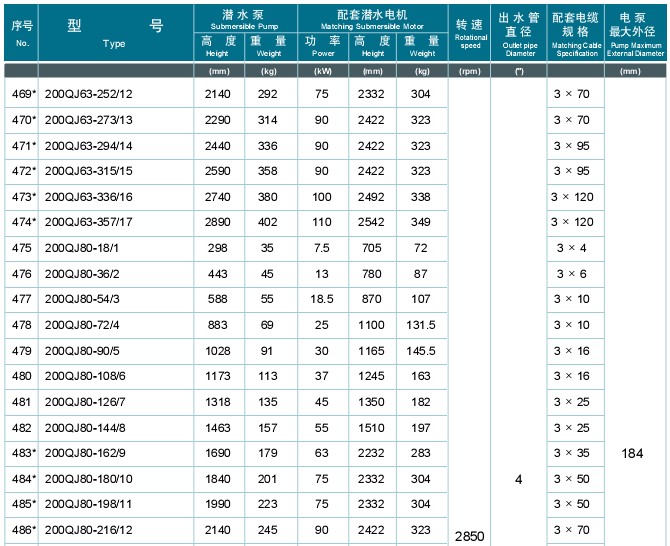The image size is (670, 546).
Task: Select the 2890 pump height value
Action: coord(216,222)
